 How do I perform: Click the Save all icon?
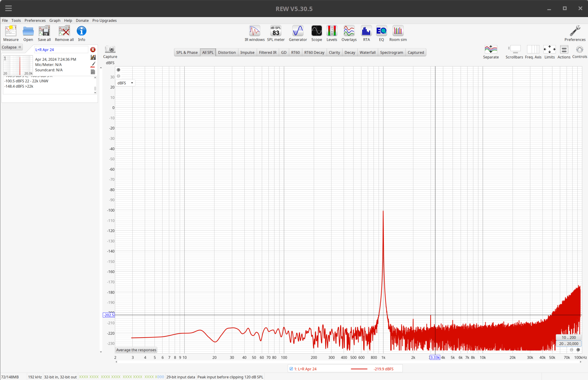point(44,34)
